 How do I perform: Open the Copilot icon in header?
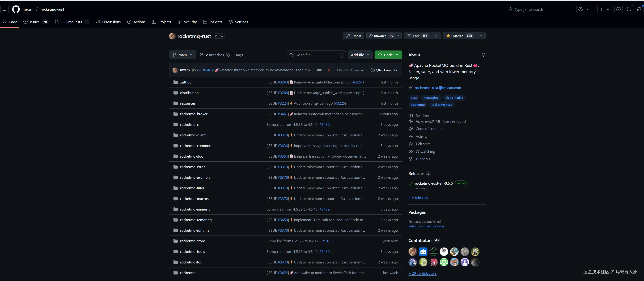pos(581,9)
